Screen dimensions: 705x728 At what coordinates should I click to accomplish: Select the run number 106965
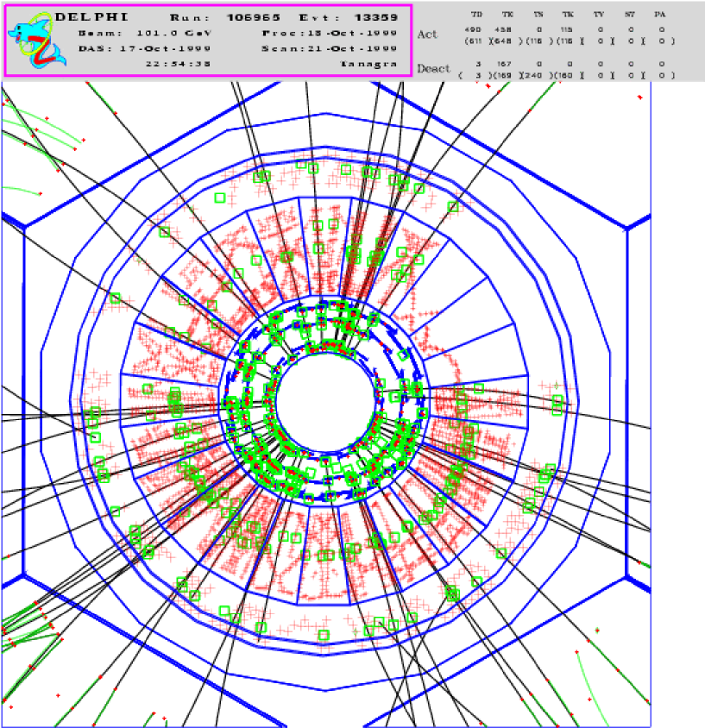(252, 16)
